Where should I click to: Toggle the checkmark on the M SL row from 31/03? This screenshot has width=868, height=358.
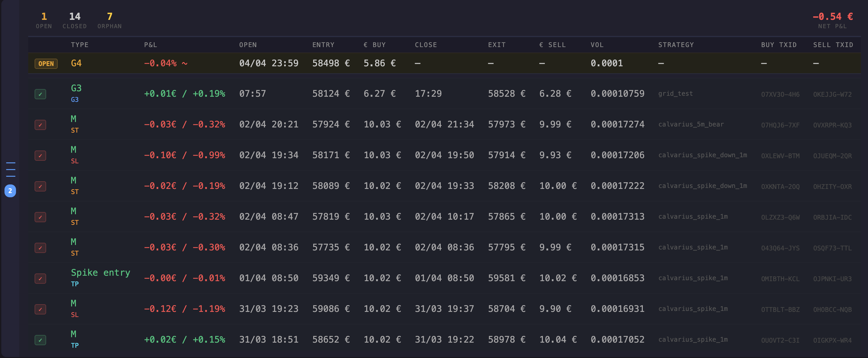tap(40, 309)
